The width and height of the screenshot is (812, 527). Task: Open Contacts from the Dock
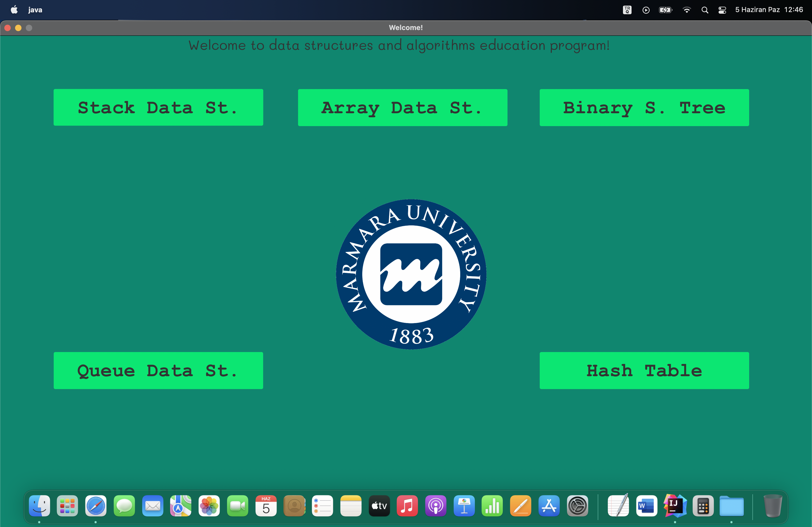click(294, 506)
